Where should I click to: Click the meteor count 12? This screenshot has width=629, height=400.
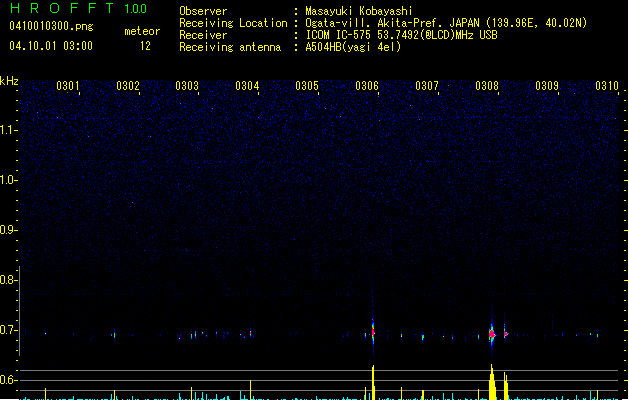point(145,46)
